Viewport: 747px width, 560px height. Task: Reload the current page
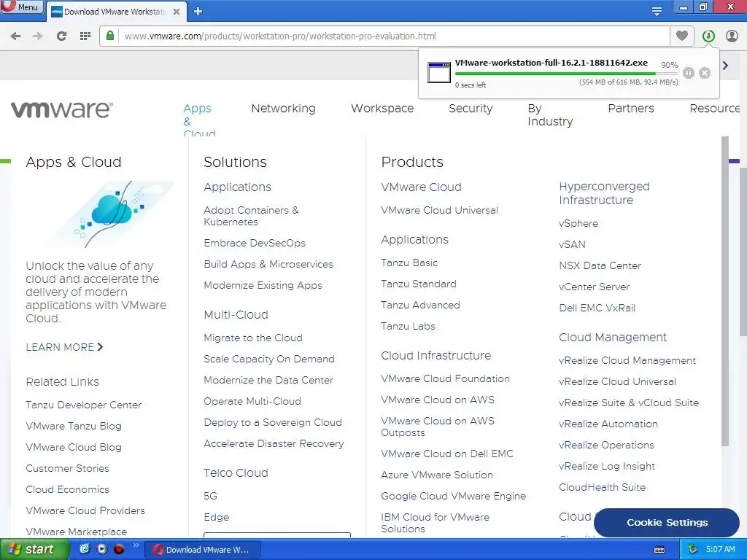coord(61,36)
